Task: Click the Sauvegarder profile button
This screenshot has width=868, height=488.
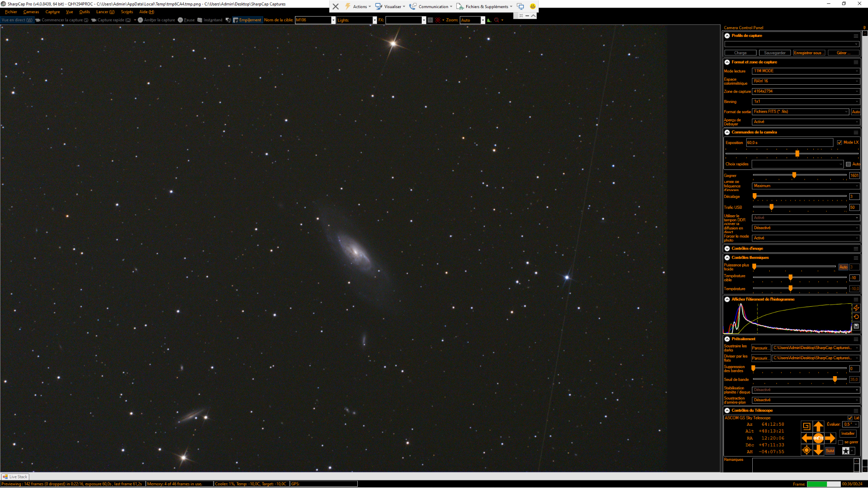Action: point(775,53)
